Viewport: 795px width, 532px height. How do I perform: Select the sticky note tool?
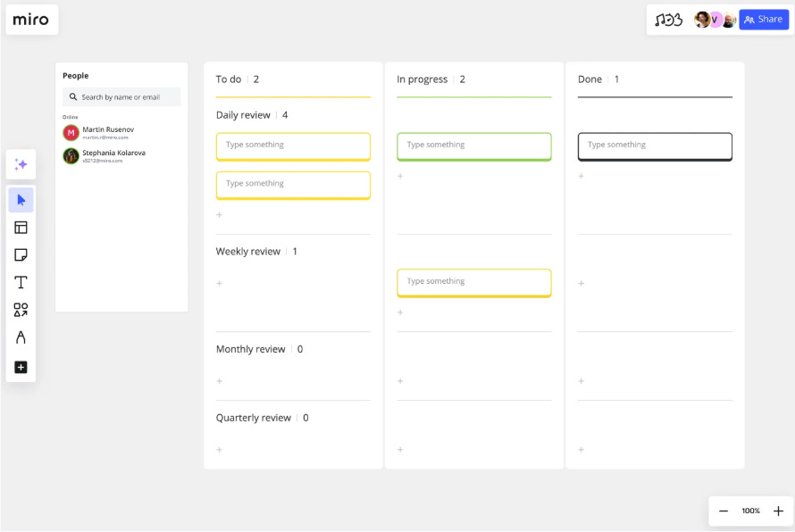click(21, 255)
